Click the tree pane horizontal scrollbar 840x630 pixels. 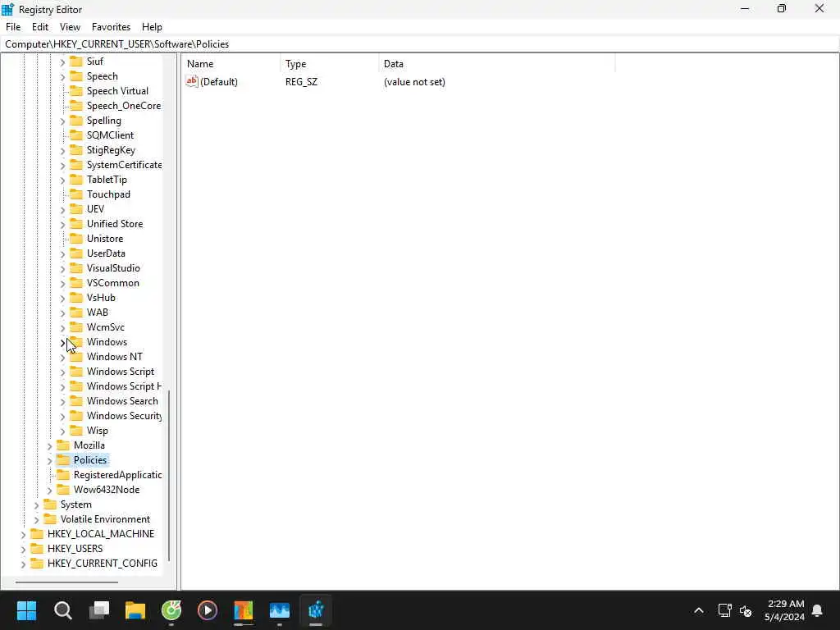66,582
